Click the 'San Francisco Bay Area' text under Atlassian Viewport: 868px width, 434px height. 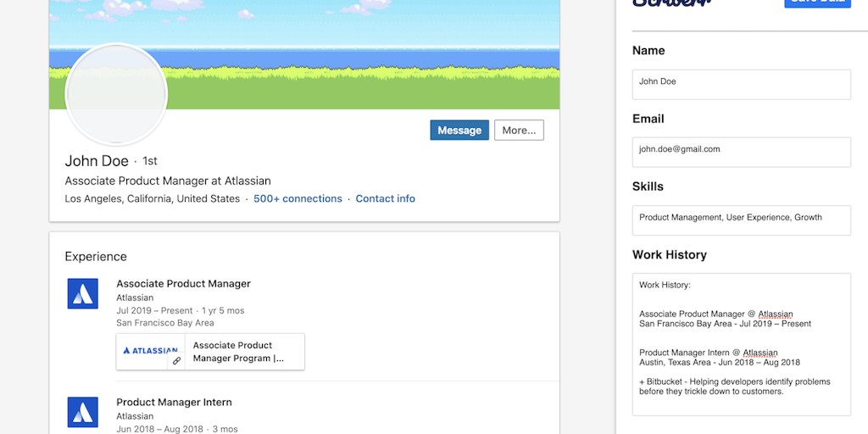(165, 323)
